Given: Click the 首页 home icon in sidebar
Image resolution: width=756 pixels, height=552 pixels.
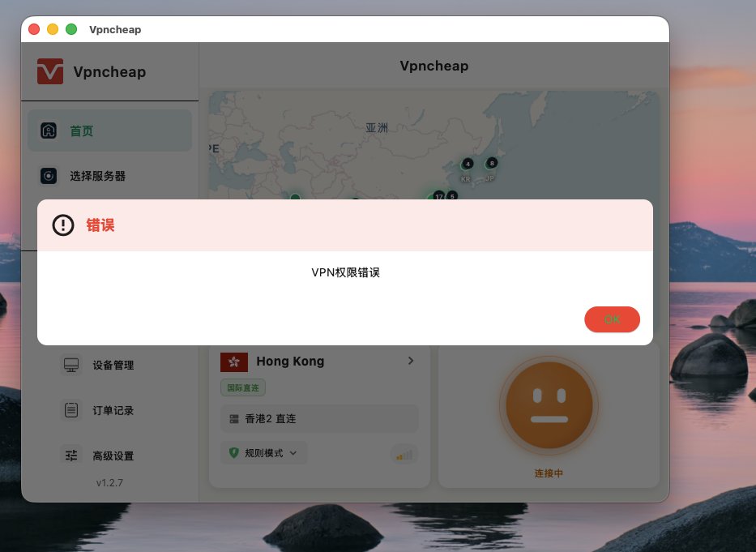Looking at the screenshot, I should pos(49,131).
